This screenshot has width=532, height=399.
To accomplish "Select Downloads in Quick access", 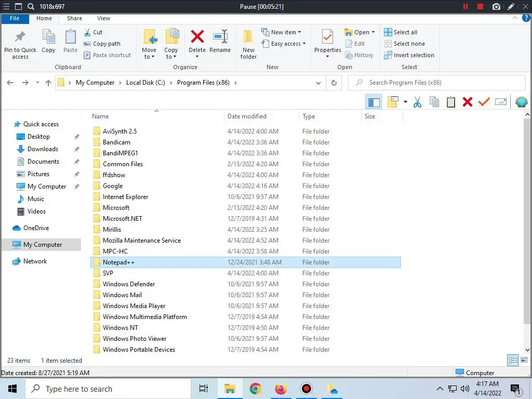I will tap(43, 149).
